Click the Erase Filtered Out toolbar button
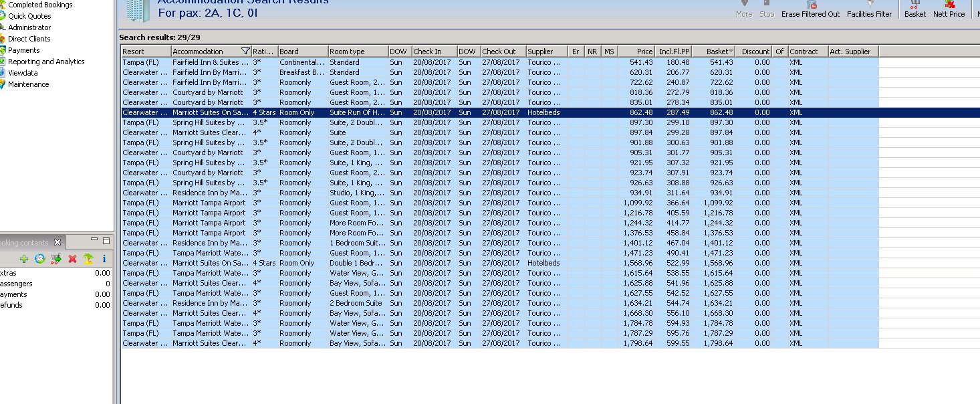Viewport: 980px width, 404px height. (x=810, y=9)
